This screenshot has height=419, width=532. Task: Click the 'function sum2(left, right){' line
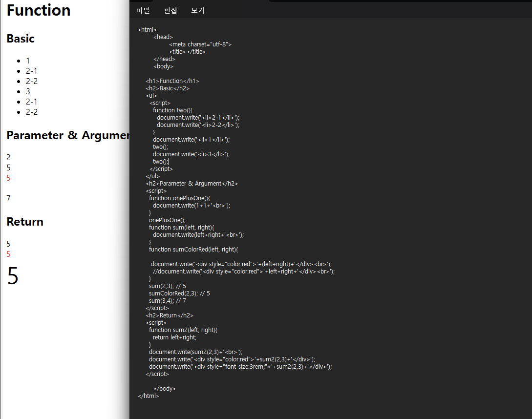(x=183, y=330)
